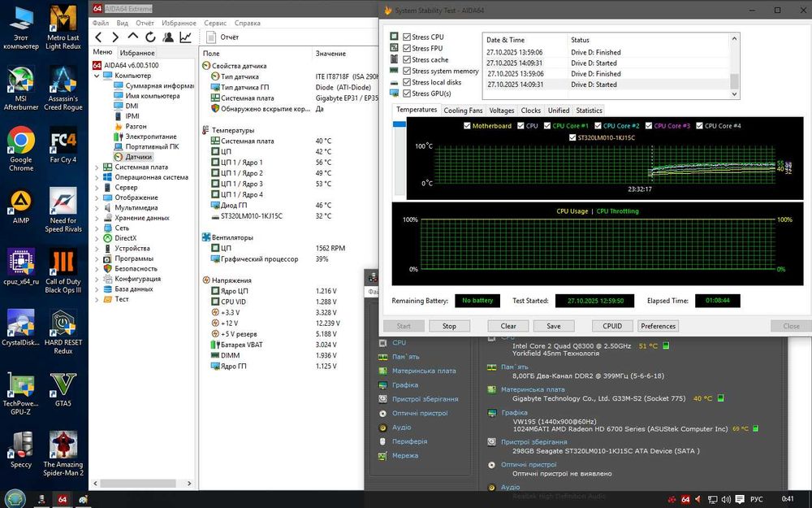Open AIMP desktop shortcut
Image resolution: width=812 pixels, height=508 pixels.
click(x=21, y=206)
